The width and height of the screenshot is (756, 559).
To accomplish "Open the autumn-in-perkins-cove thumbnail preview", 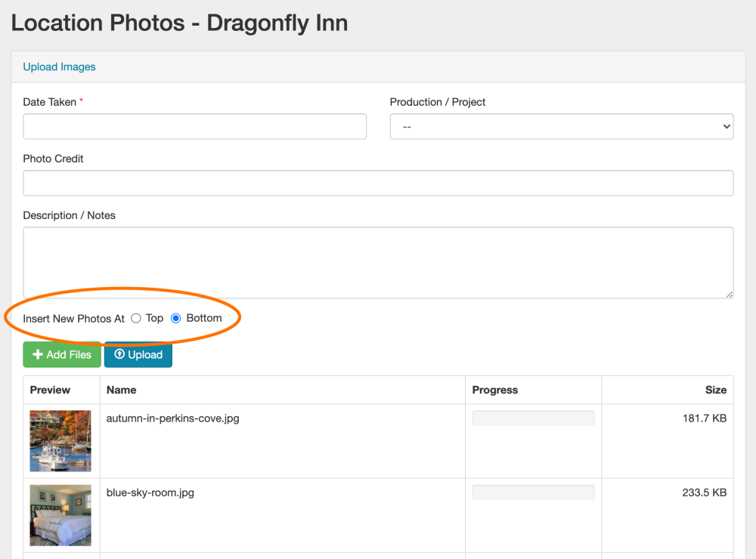I will point(60,441).
